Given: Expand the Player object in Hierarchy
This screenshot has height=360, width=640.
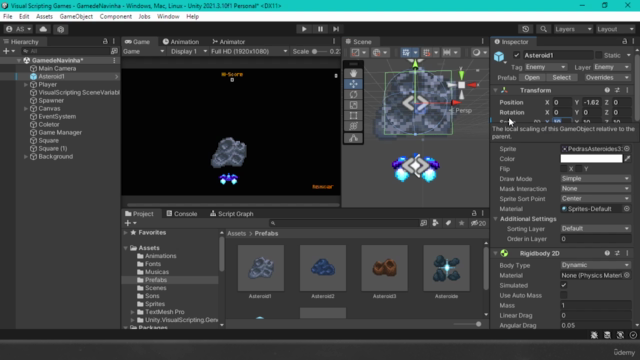Looking at the screenshot, I should click(x=26, y=84).
